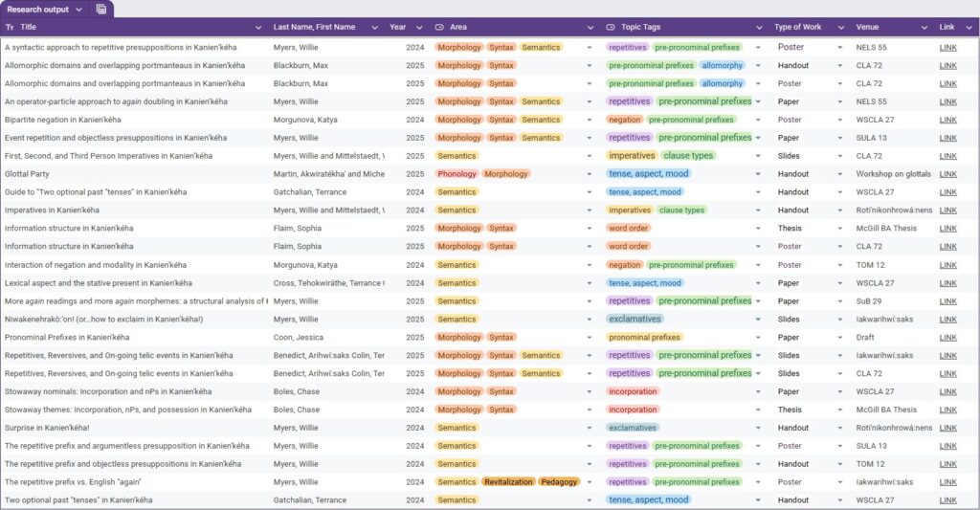Viewport: 980px width, 510px height.
Task: Follow the LINK in Bipartite negation row
Action: pyautogui.click(x=947, y=120)
